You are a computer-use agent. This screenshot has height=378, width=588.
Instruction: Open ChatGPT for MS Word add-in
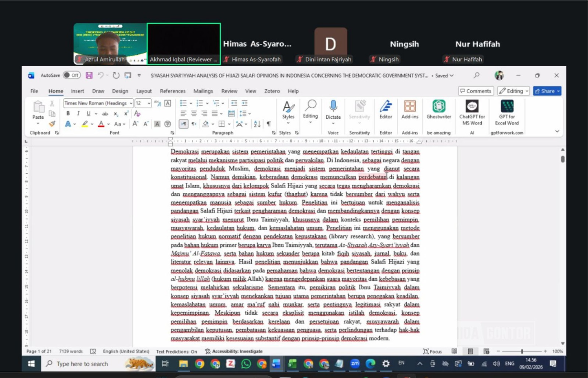coord(472,113)
